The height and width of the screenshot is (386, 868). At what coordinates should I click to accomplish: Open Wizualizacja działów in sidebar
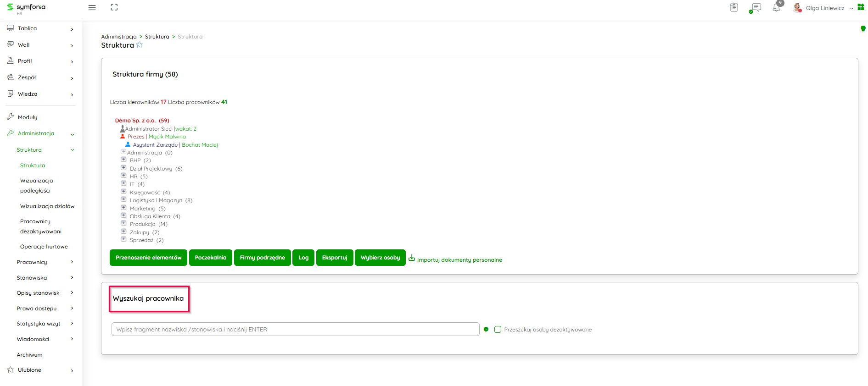[47, 206]
